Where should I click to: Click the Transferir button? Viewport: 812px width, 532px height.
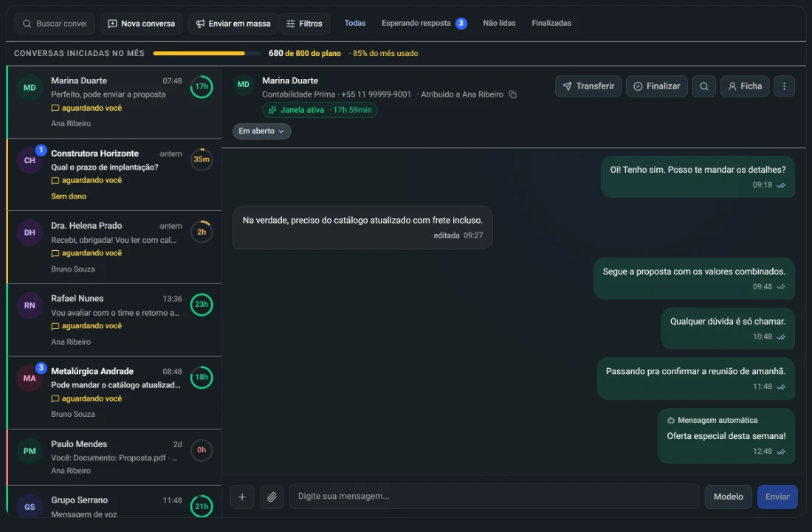point(588,86)
